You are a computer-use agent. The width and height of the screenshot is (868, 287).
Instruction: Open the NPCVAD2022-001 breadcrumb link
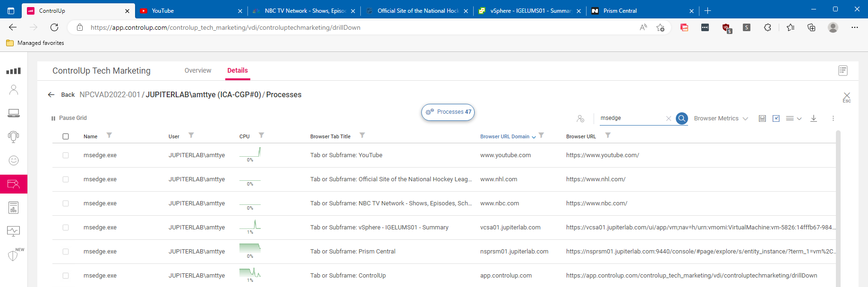(x=110, y=95)
